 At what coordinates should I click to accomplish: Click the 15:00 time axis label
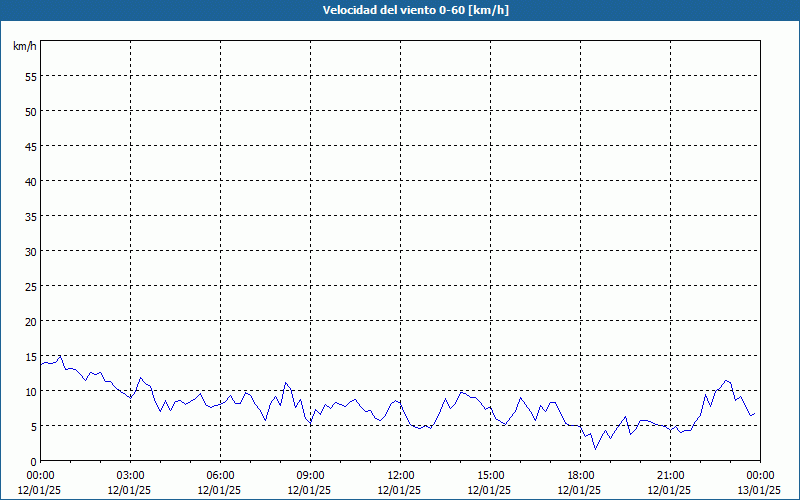(x=490, y=475)
